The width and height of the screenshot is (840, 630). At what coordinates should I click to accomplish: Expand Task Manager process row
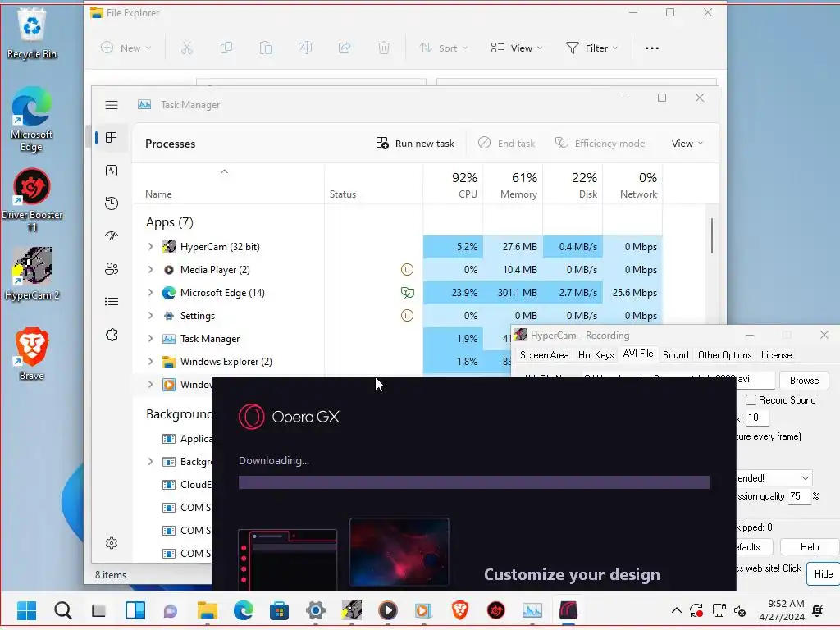tap(151, 339)
